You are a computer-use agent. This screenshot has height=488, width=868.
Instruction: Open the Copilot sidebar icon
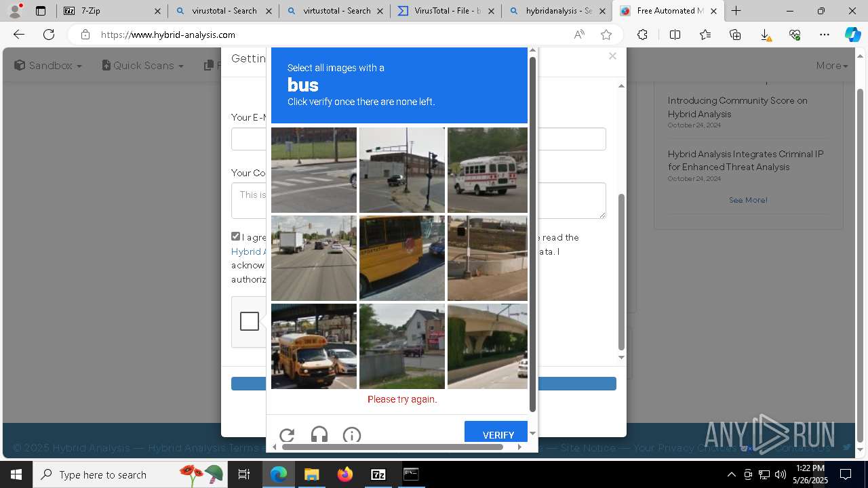(x=852, y=35)
